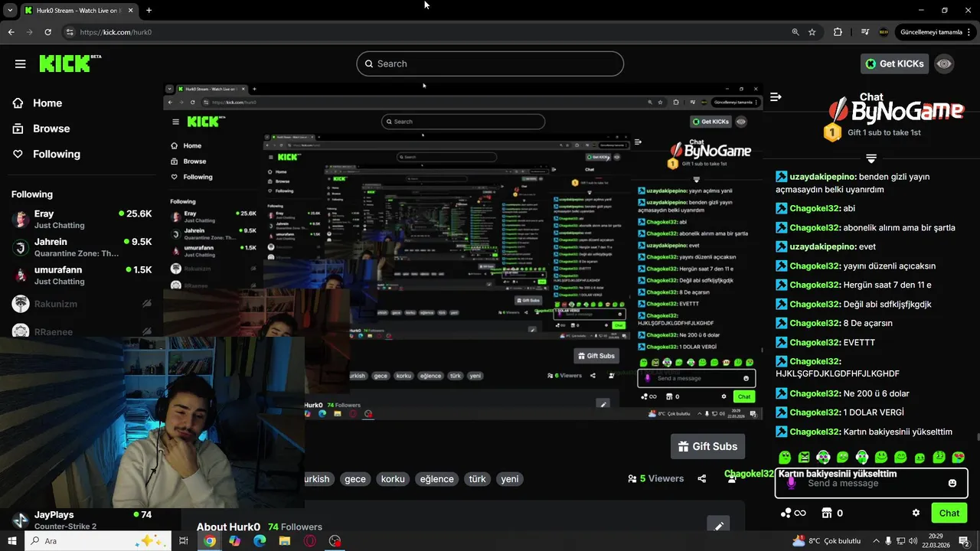
Task: Click the gold 1st rank badge
Action: pos(832,132)
